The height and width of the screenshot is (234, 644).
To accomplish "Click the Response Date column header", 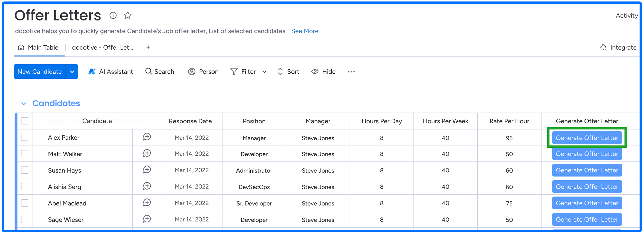I will pos(190,121).
